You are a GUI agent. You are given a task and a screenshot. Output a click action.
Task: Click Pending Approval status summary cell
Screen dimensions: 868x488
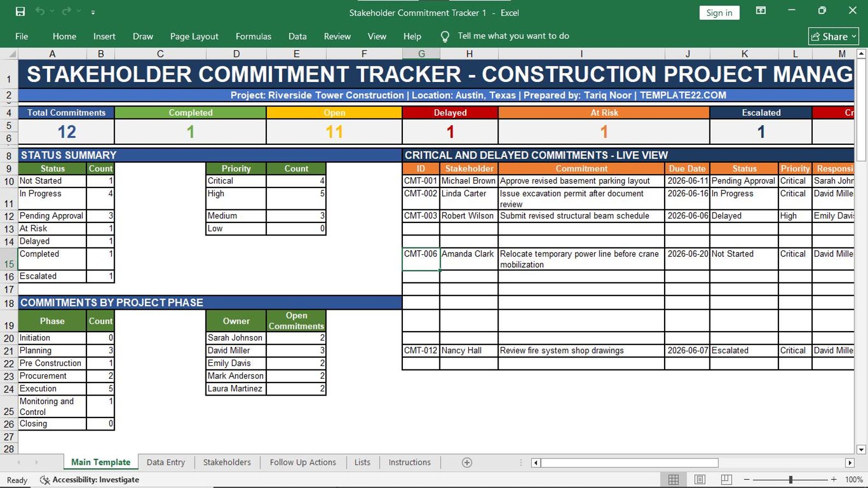click(x=52, y=216)
